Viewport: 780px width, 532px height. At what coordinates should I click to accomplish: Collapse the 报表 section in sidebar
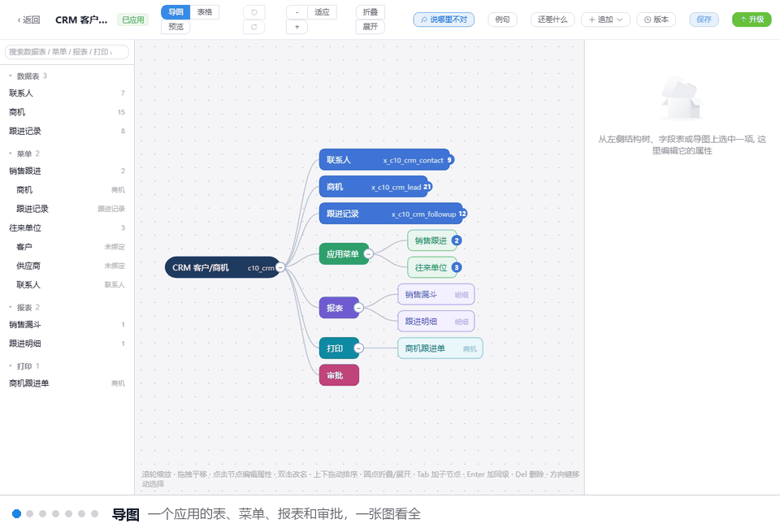pos(11,307)
